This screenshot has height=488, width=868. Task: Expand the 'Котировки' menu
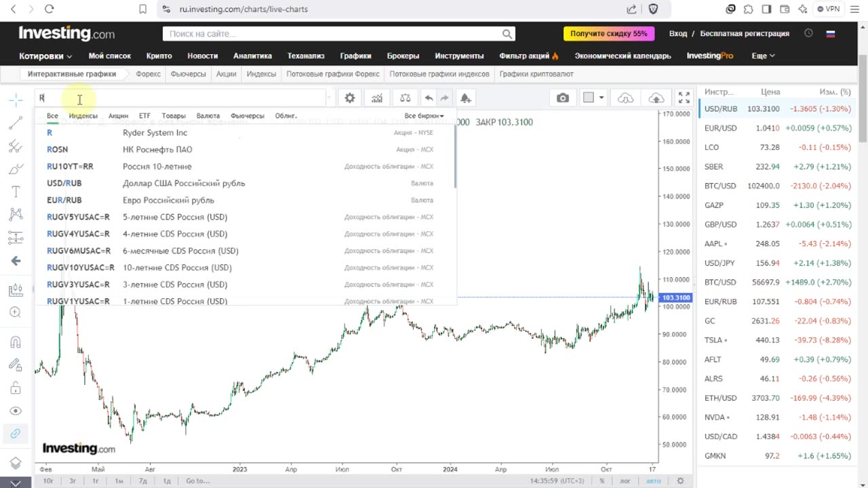(x=45, y=56)
